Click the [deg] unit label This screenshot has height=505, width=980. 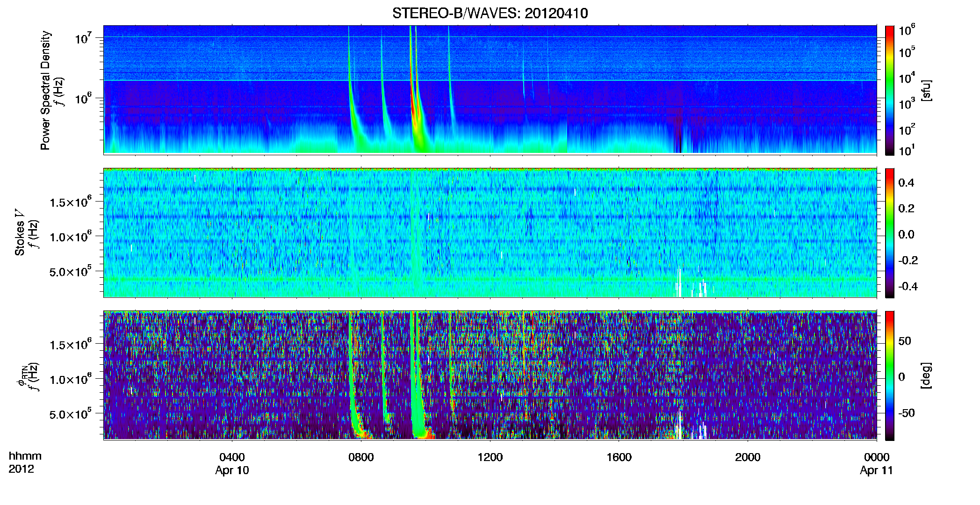pyautogui.click(x=927, y=375)
